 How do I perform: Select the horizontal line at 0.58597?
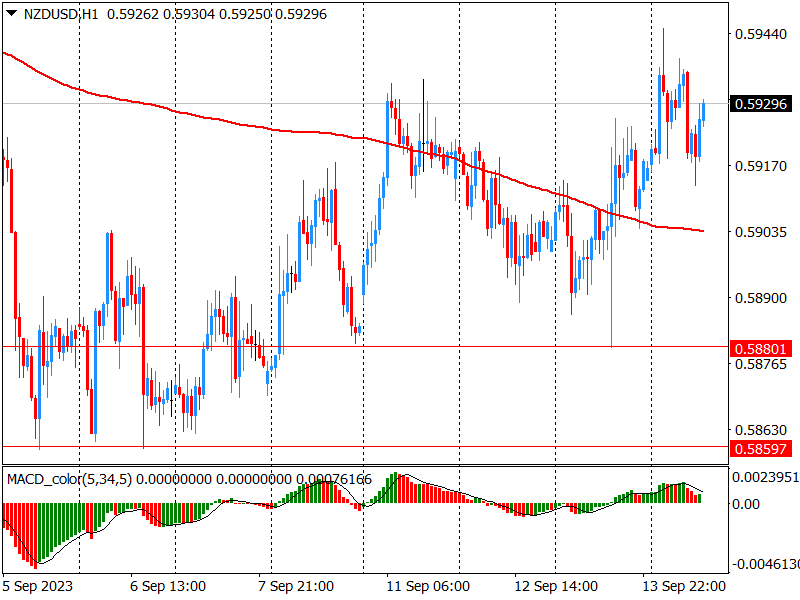click(365, 446)
